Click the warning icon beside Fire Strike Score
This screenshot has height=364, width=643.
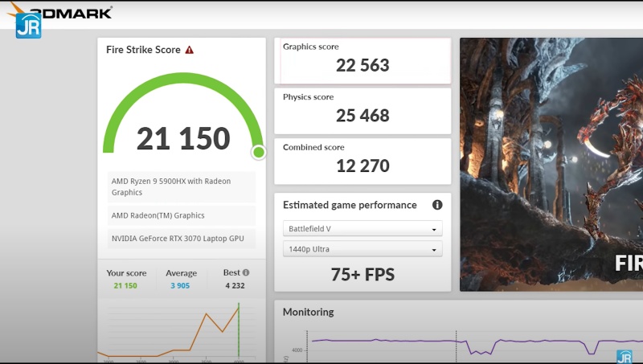(x=190, y=50)
